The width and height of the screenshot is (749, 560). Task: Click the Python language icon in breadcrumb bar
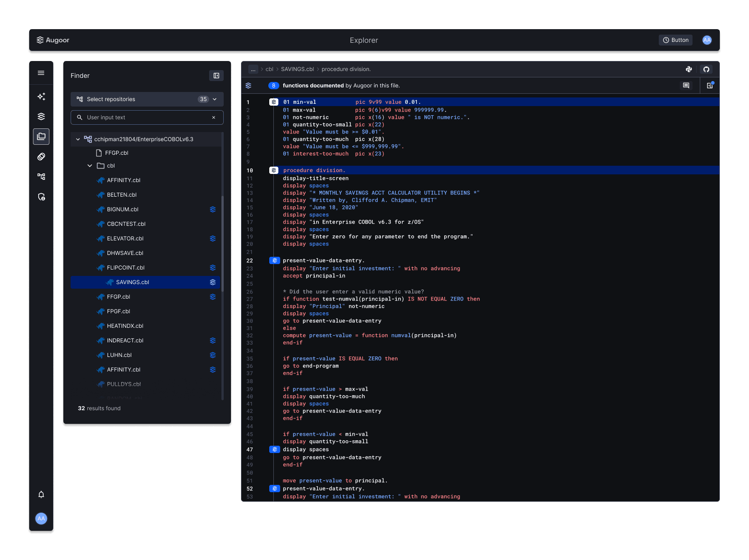tap(689, 69)
